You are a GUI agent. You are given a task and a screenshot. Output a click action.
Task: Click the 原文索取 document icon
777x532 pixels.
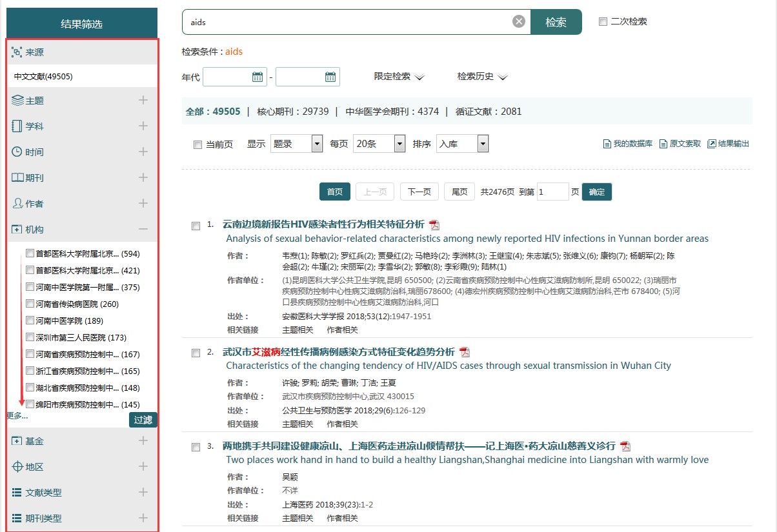pos(663,144)
